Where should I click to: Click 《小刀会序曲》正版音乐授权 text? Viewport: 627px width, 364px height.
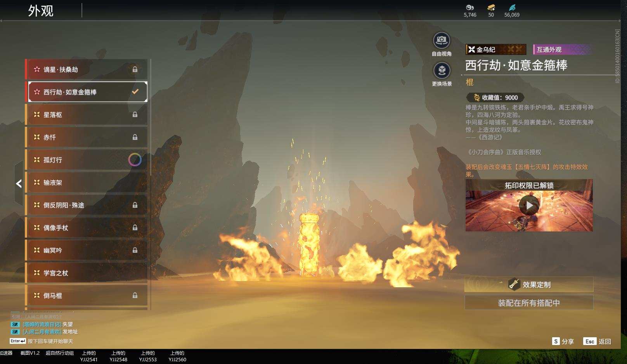[x=504, y=152]
